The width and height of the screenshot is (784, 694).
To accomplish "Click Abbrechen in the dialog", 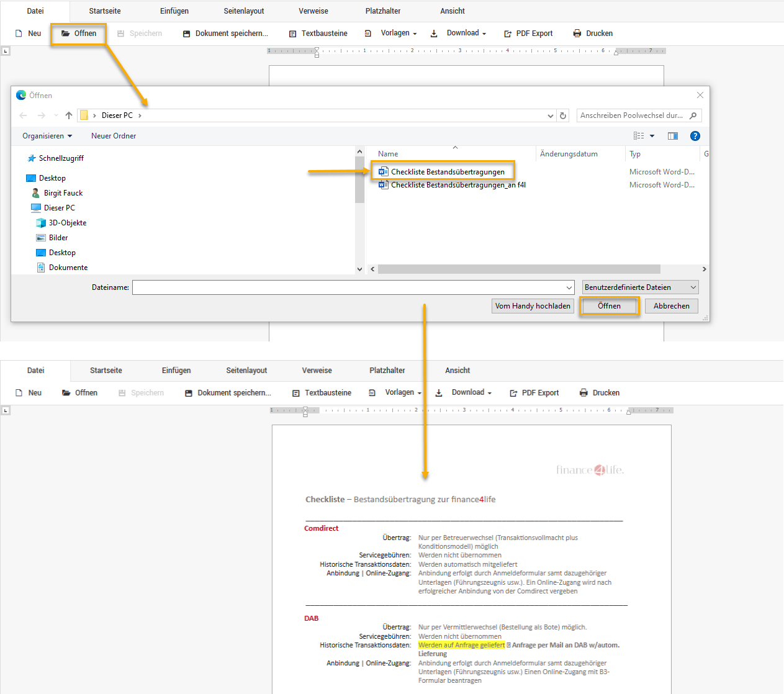I will pos(672,306).
